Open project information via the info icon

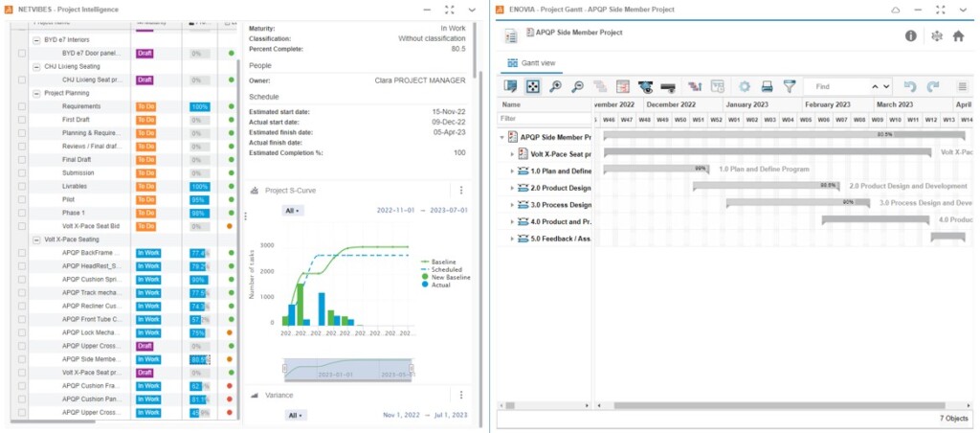(911, 36)
